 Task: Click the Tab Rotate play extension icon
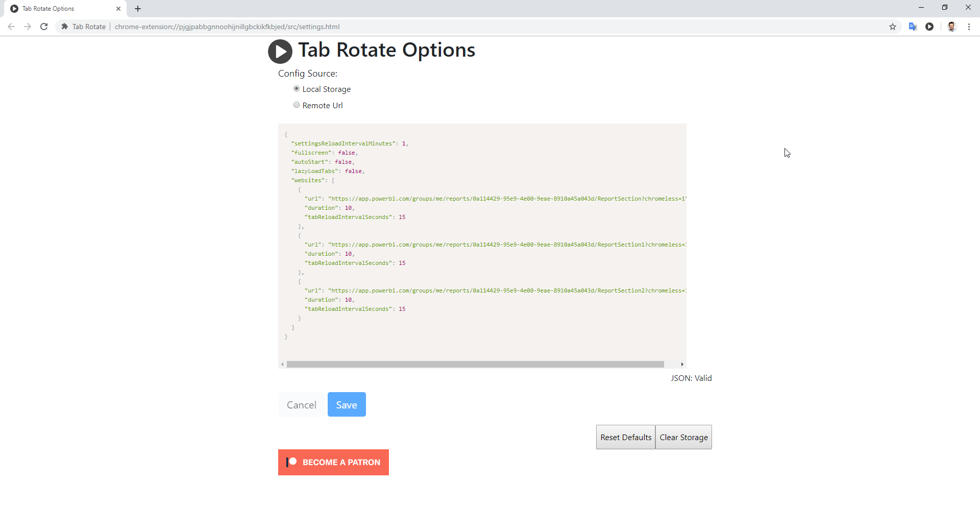(x=929, y=27)
